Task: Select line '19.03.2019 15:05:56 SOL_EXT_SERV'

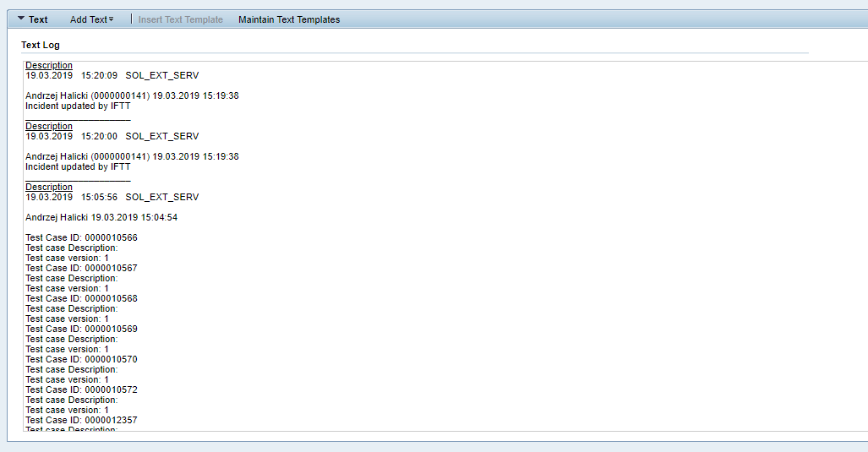Action: [112, 197]
